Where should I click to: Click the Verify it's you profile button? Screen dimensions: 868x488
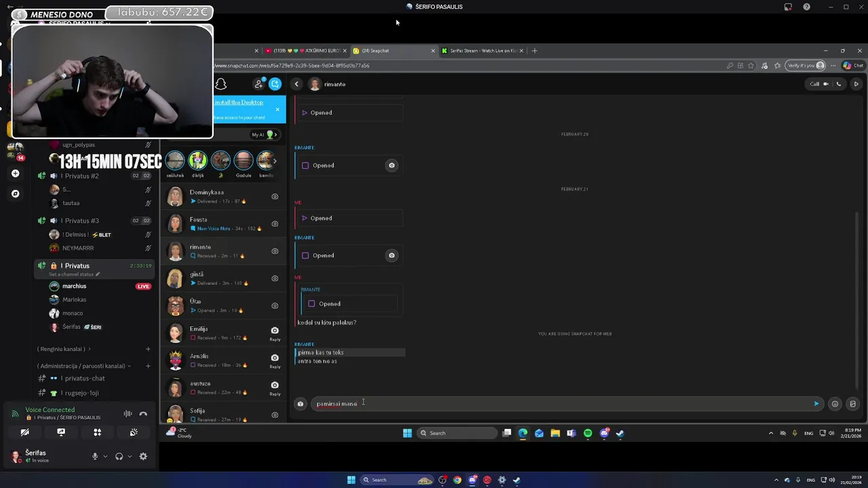pos(806,66)
